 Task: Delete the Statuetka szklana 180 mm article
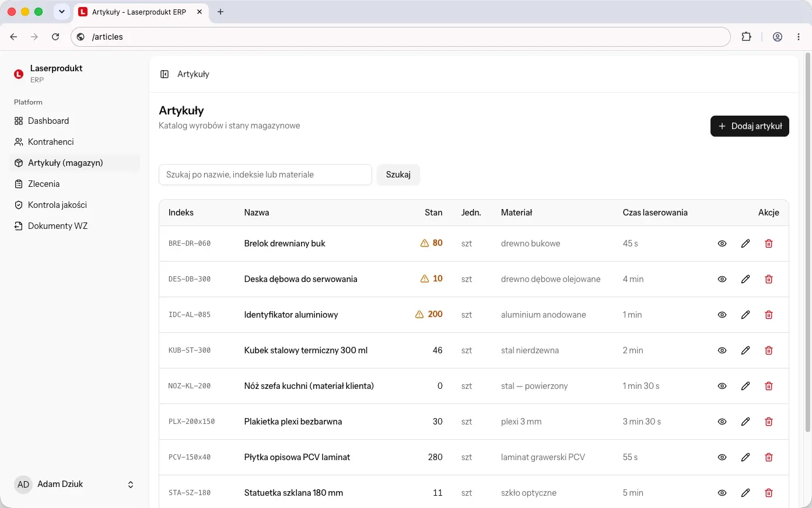click(x=769, y=493)
